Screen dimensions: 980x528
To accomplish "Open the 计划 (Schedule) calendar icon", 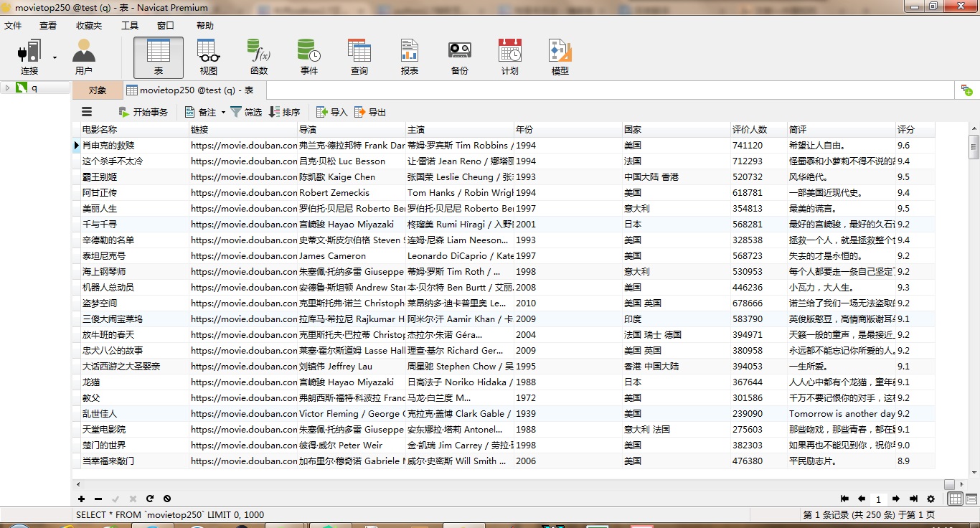I will pos(510,57).
